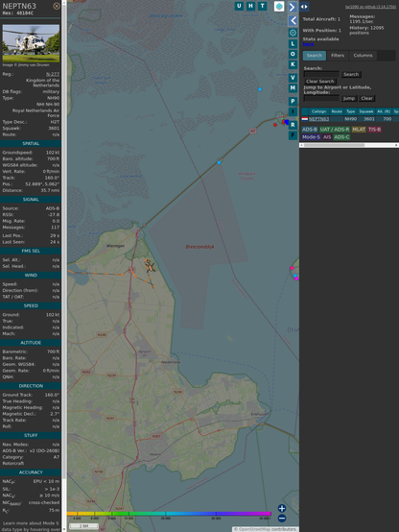Switch to the Columns tab
This screenshot has width=399, height=532.
[363, 56]
